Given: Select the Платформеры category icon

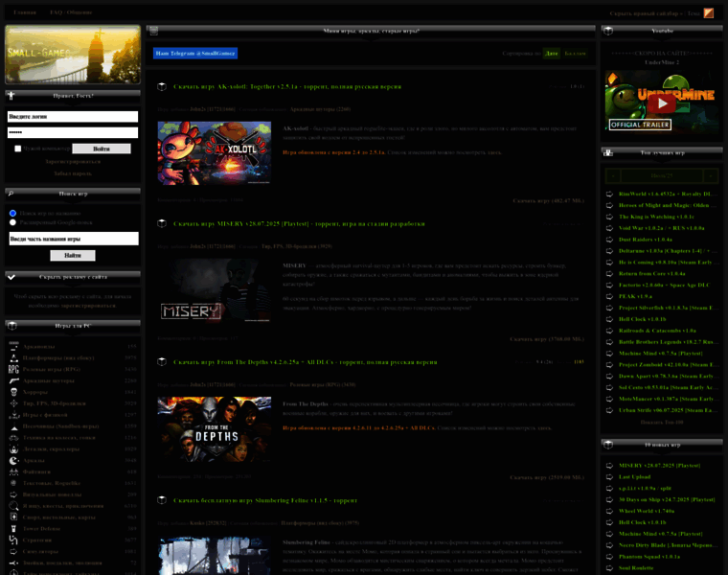Looking at the screenshot, I should pos(14,358).
